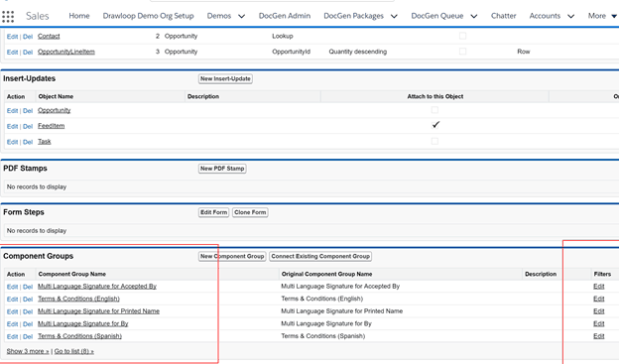This screenshot has width=619, height=364.
Task: Edit the Contact relationship row
Action: click(x=12, y=37)
